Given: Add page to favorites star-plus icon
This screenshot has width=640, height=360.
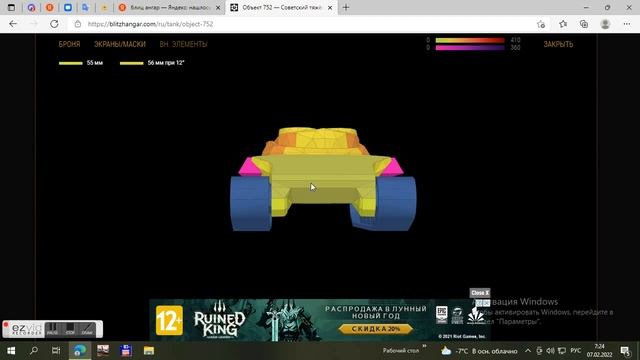Looking at the screenshot, I should [x=541, y=24].
